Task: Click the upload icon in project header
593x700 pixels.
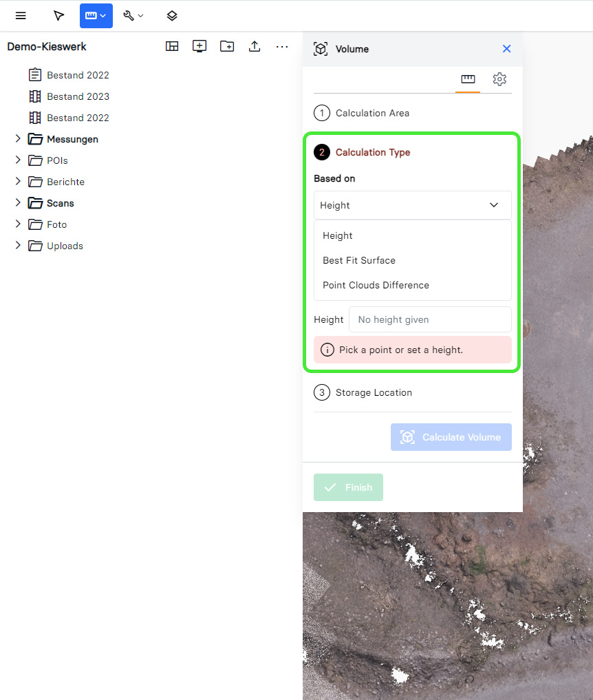Action: point(255,46)
